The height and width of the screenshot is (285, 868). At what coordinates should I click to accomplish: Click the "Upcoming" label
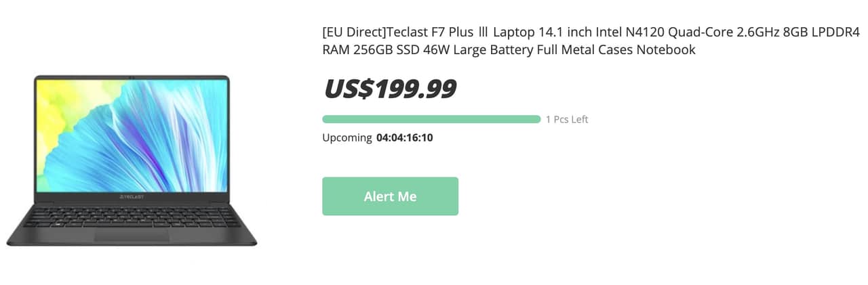coord(347,138)
